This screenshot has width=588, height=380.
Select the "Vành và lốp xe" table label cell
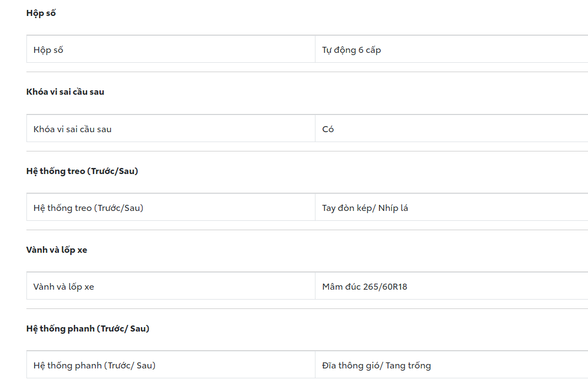tap(64, 287)
